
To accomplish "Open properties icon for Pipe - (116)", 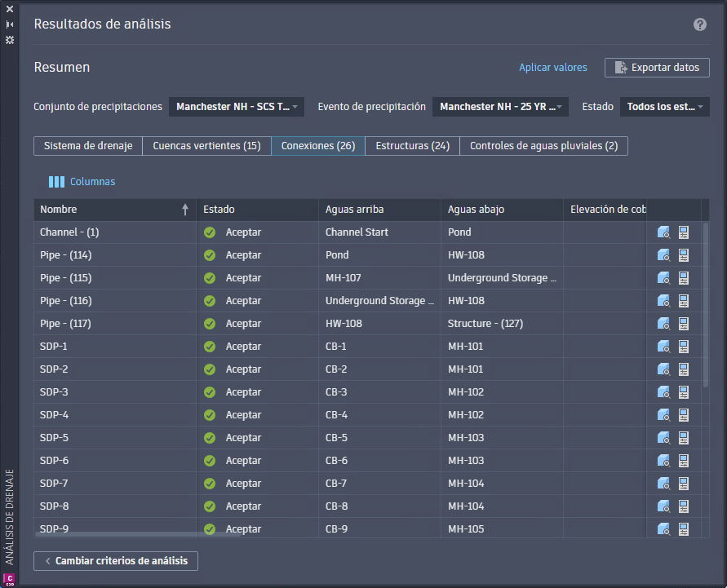I will (684, 301).
